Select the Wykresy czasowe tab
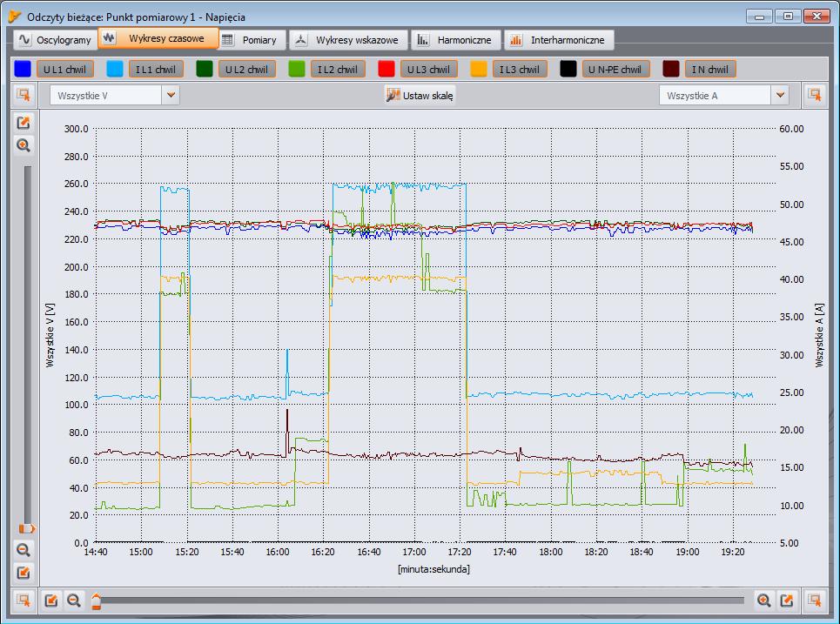Image resolution: width=840 pixels, height=624 pixels. pyautogui.click(x=158, y=38)
